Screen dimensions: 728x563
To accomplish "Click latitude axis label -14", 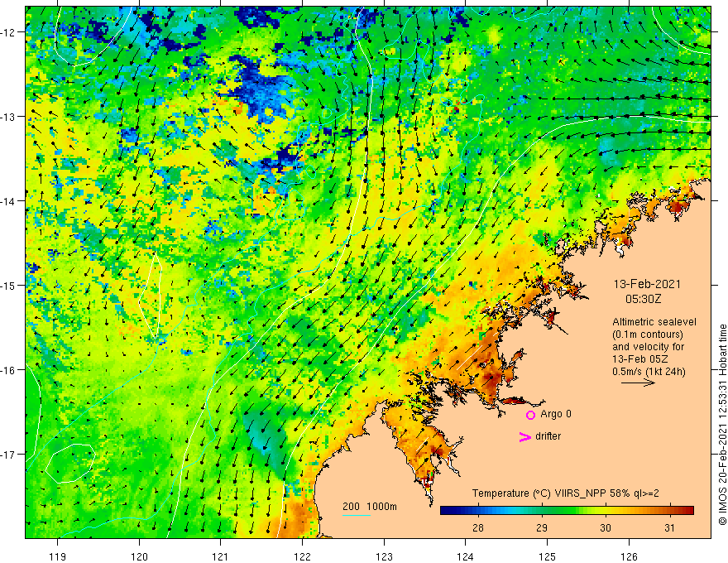I will [8, 201].
